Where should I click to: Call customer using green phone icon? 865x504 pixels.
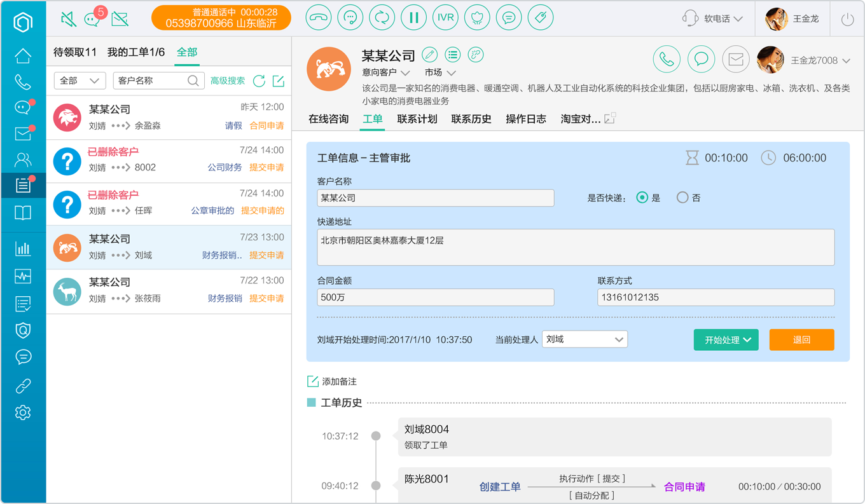(x=667, y=60)
